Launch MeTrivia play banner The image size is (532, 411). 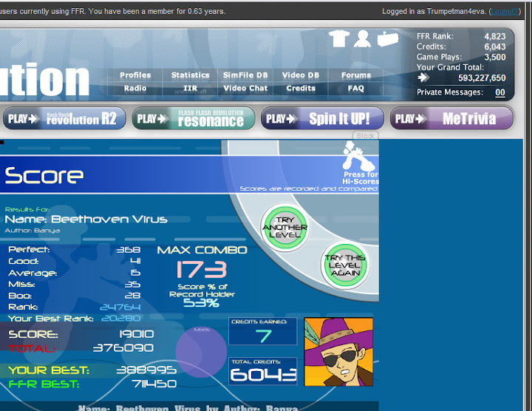tap(452, 118)
